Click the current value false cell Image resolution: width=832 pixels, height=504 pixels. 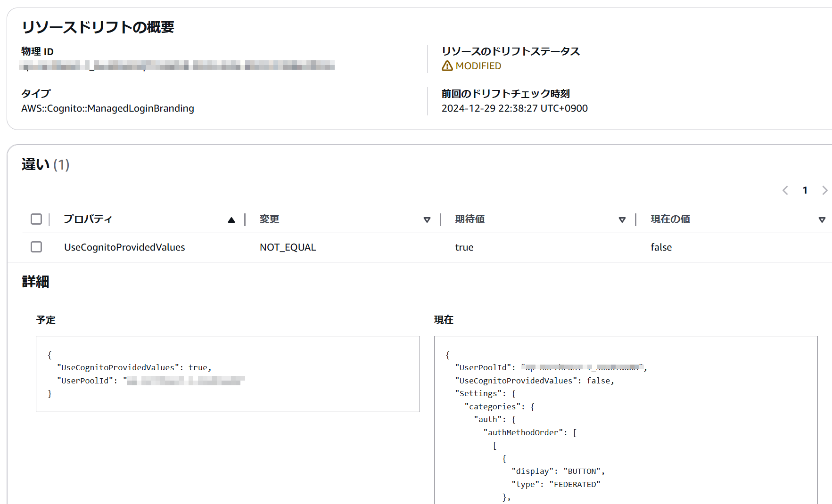(661, 247)
